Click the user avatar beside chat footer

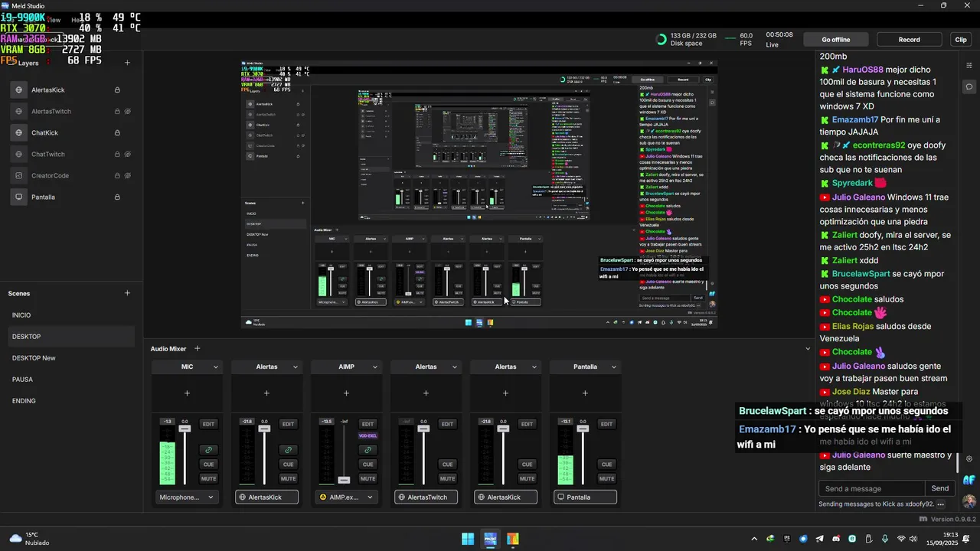pos(969,501)
